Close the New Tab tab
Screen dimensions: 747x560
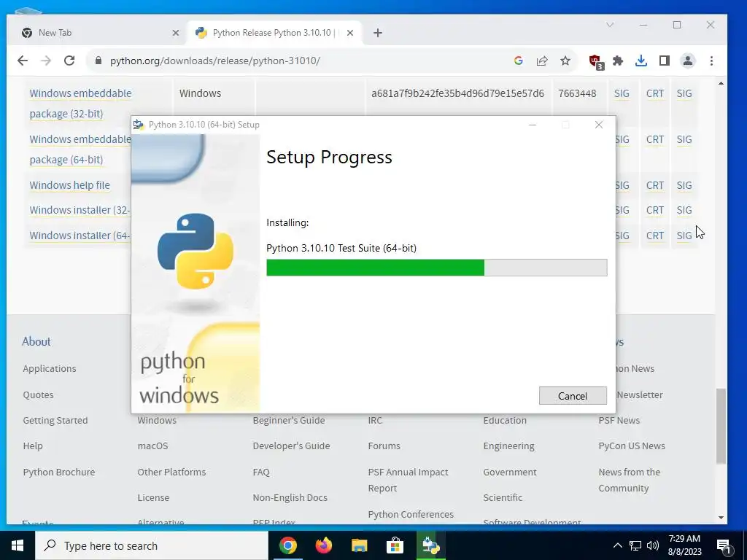[175, 33]
